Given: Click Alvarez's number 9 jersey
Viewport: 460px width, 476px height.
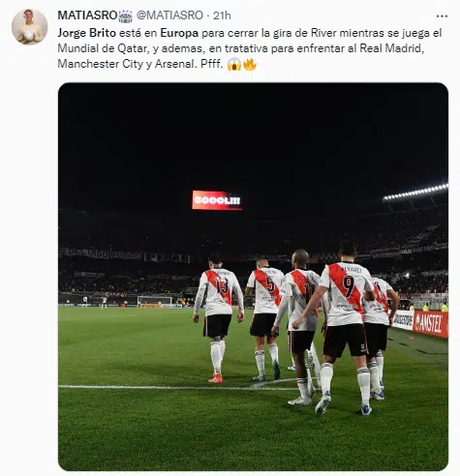Looking at the screenshot, I should (347, 293).
